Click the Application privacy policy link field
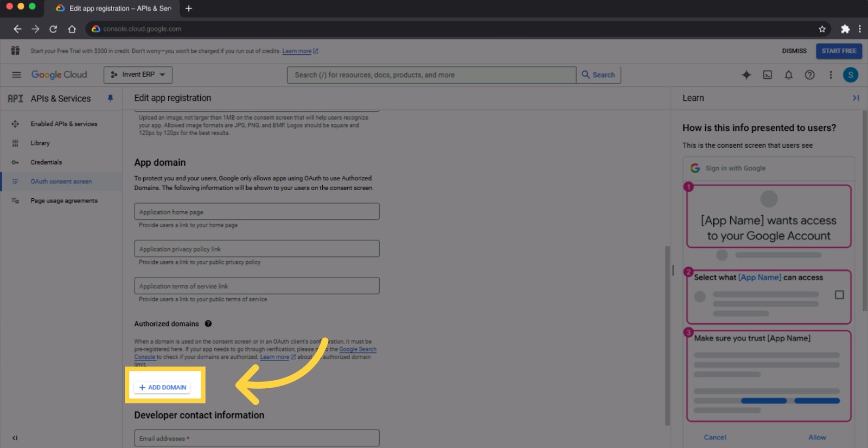 [257, 249]
